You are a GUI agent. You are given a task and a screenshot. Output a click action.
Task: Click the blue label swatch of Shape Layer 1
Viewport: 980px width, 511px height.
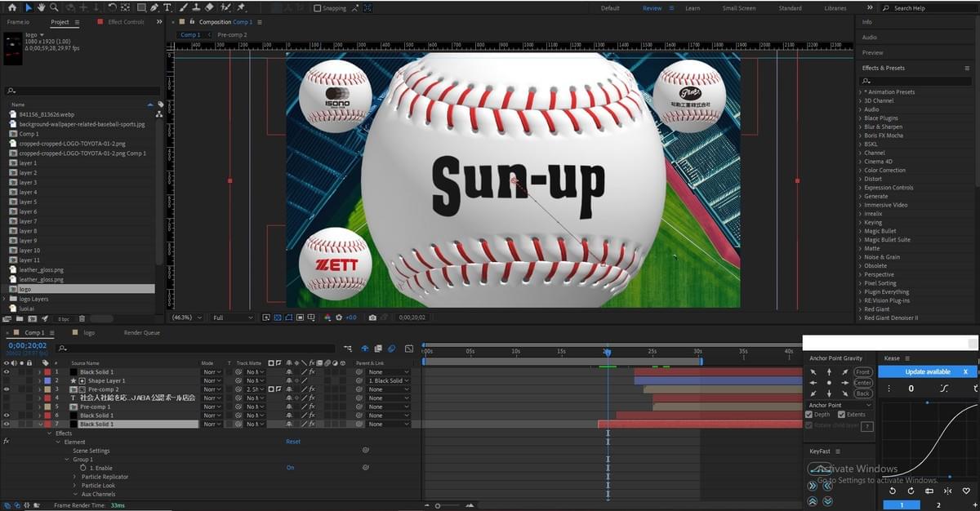(48, 381)
